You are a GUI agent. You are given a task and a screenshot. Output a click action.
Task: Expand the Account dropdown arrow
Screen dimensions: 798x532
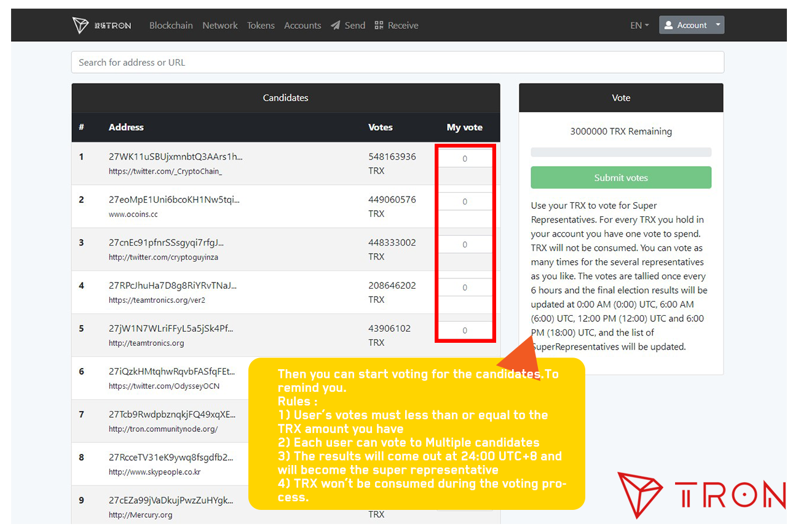click(717, 25)
